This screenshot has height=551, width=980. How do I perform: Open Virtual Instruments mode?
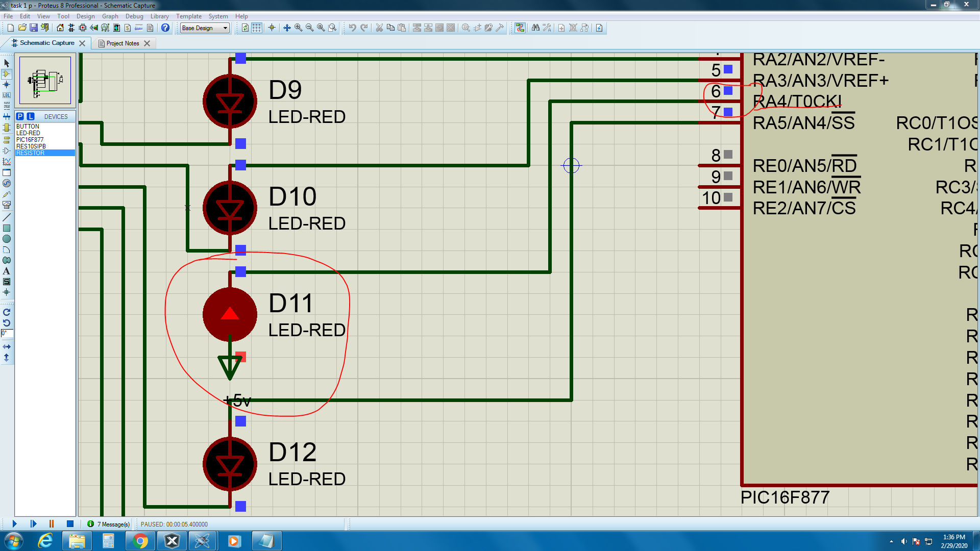tap(7, 205)
